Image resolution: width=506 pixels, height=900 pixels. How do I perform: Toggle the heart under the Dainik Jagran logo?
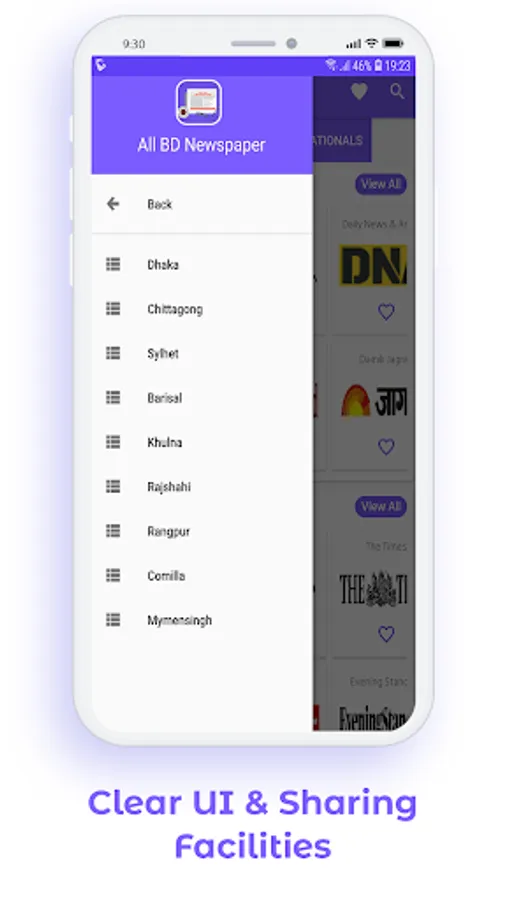[386, 447]
